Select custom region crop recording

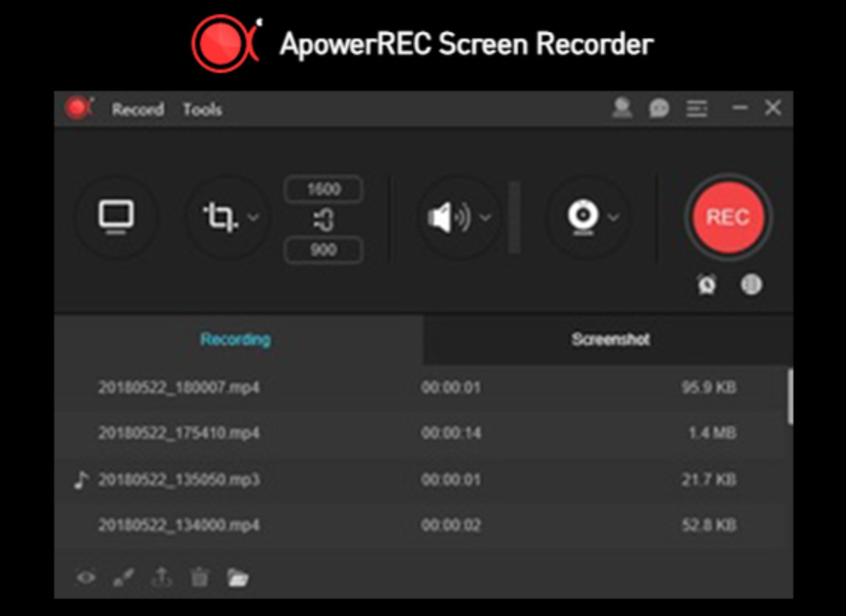click(221, 217)
